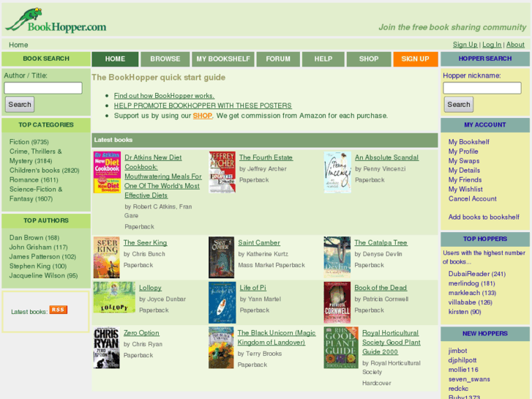Screen dimensions: 532x399
Task: Click the orange SIGN UP tab
Action: 416,59
